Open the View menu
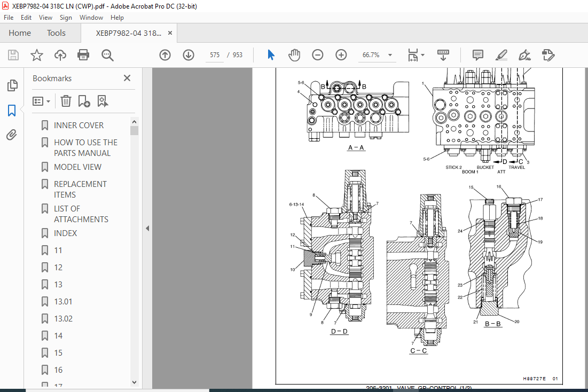The height and width of the screenshot is (392, 588). tap(45, 18)
